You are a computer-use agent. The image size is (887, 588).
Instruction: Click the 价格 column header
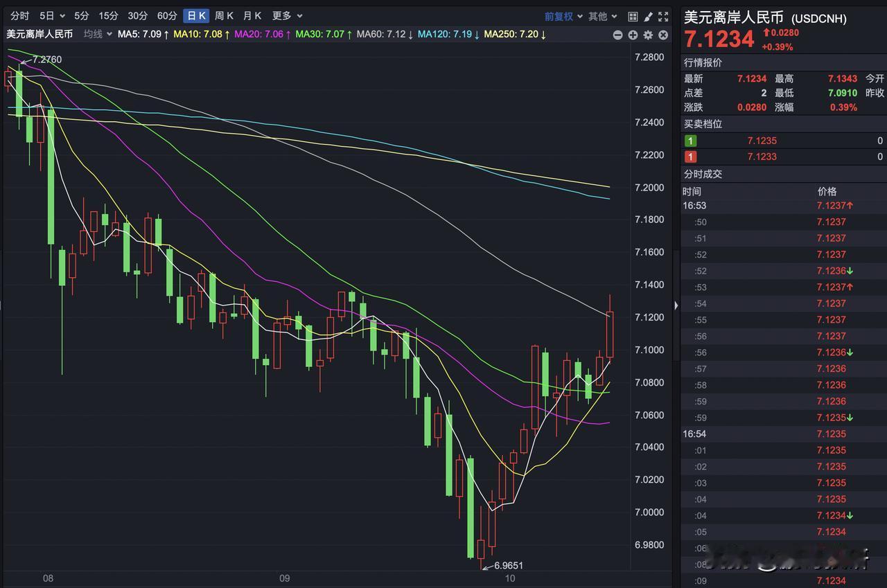tap(827, 191)
